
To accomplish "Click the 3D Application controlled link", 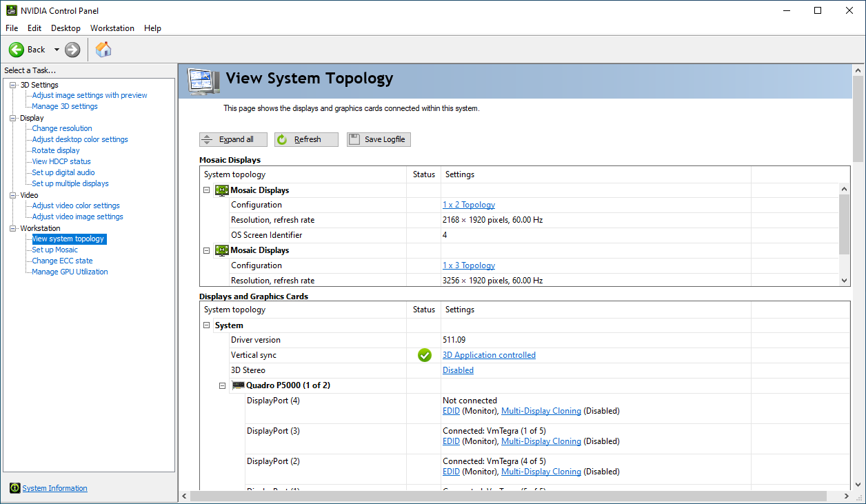I will point(489,354).
